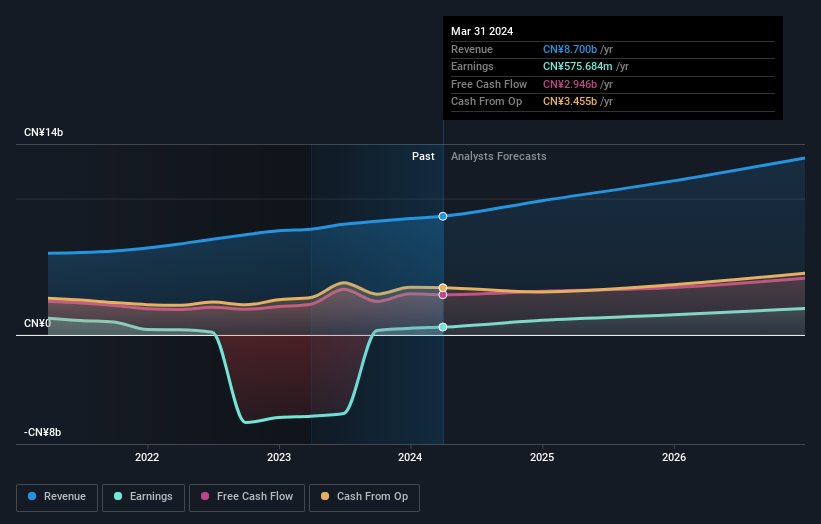Click the CN¥0 axis label
This screenshot has height=524, width=821.
tap(38, 324)
